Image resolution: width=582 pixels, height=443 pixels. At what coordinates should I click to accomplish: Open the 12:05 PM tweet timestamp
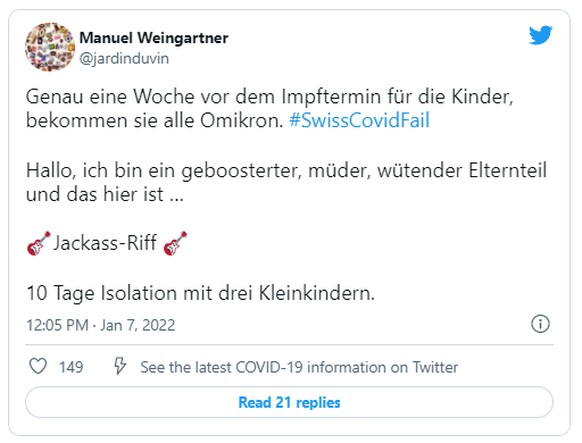(x=57, y=325)
